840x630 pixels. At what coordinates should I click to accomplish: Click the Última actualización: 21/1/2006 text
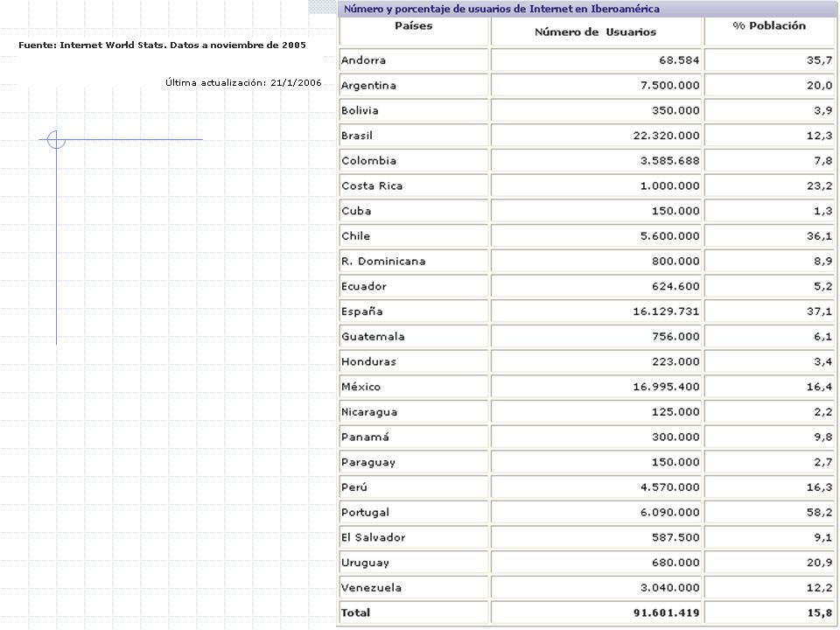click(x=243, y=82)
